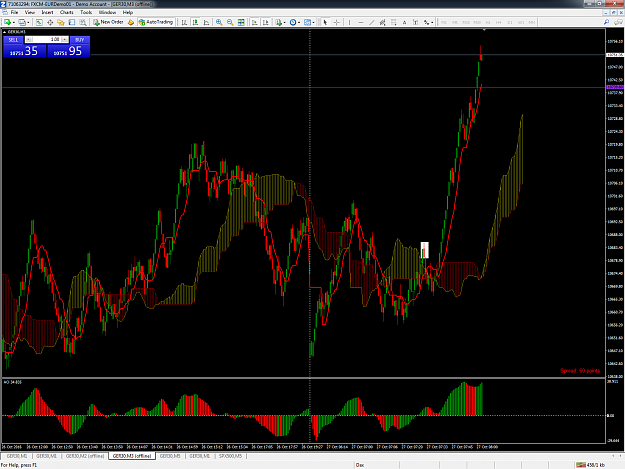The height and width of the screenshot is (469, 625).
Task: Toggle the Terminal panel icon
Action: coord(72,22)
